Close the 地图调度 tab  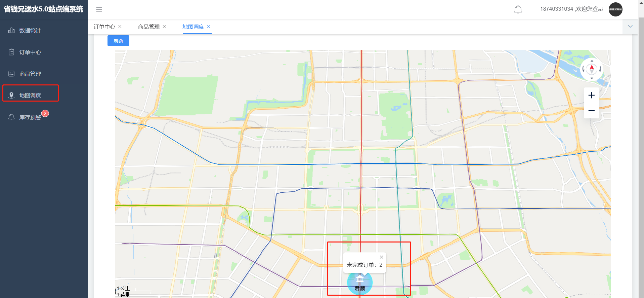[x=209, y=27]
